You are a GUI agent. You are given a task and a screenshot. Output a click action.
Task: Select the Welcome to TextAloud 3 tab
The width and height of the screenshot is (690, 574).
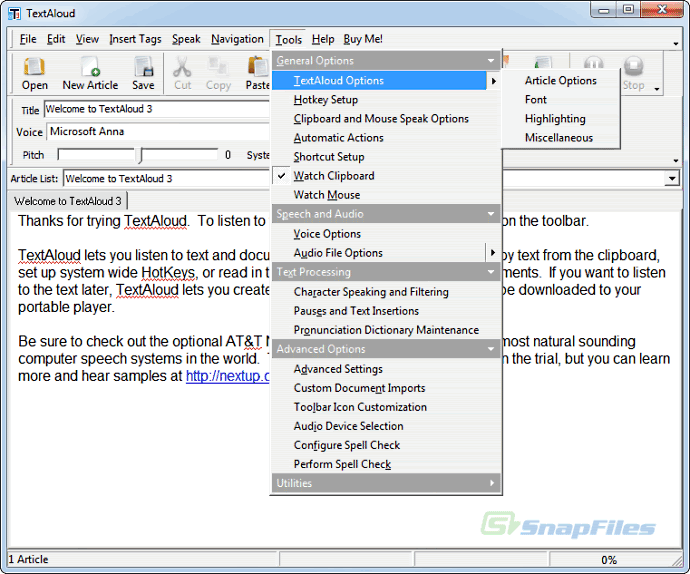[x=68, y=201]
